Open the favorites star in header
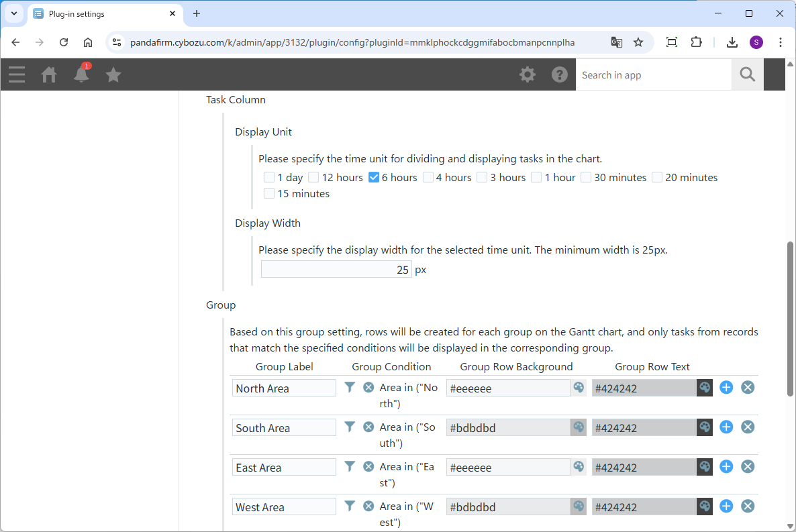Screen dimensions: 796x532 tap(113, 74)
